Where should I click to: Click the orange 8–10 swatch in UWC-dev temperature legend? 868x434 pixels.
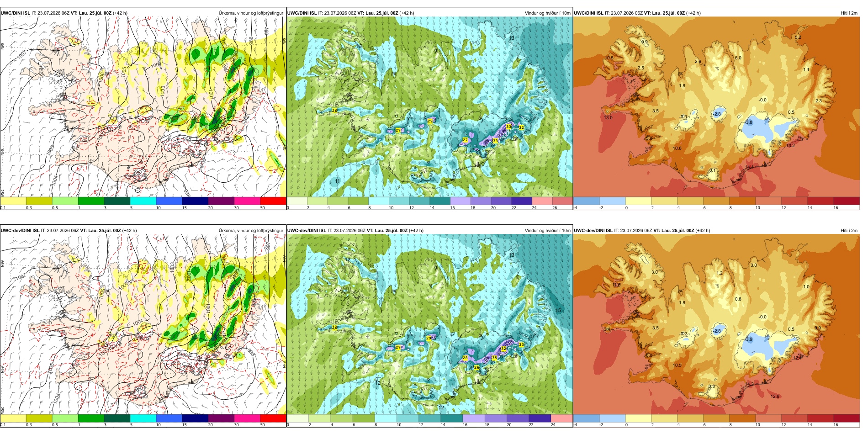pyautogui.click(x=742, y=418)
